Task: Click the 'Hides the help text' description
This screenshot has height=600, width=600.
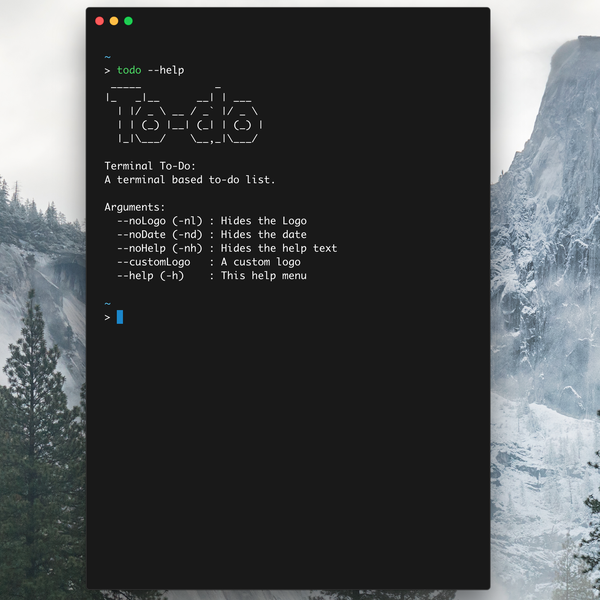Action: [x=279, y=248]
